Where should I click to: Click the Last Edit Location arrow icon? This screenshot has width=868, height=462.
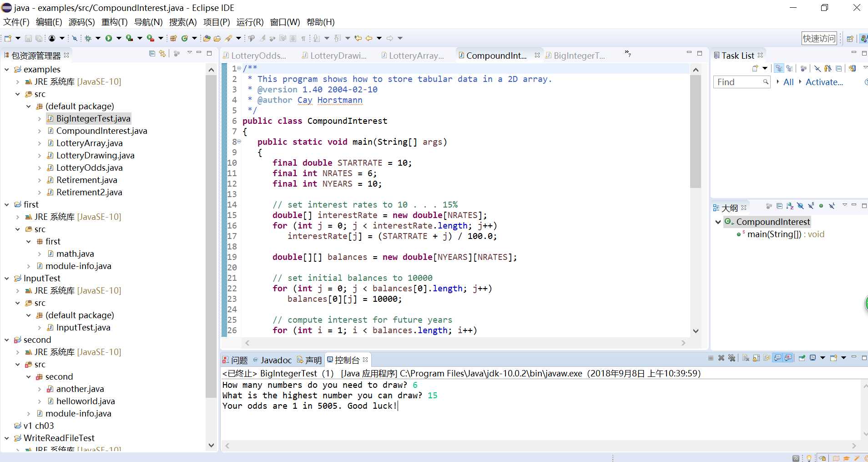[x=358, y=38]
